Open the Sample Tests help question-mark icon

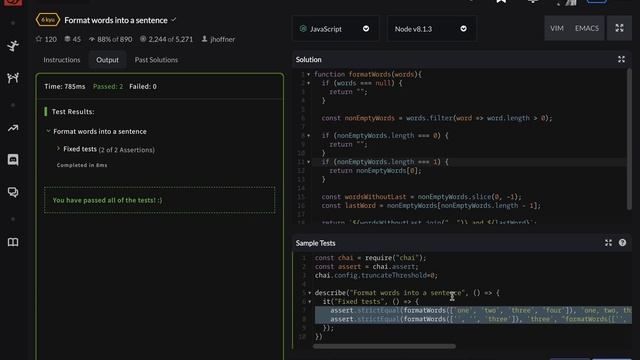[622, 243]
